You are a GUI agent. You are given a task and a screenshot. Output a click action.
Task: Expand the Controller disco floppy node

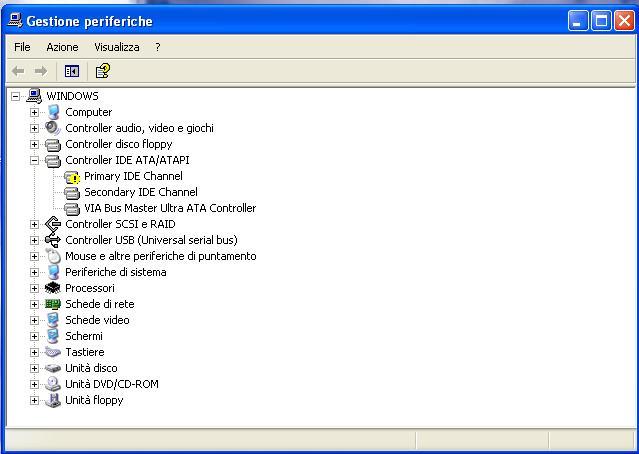pos(34,144)
